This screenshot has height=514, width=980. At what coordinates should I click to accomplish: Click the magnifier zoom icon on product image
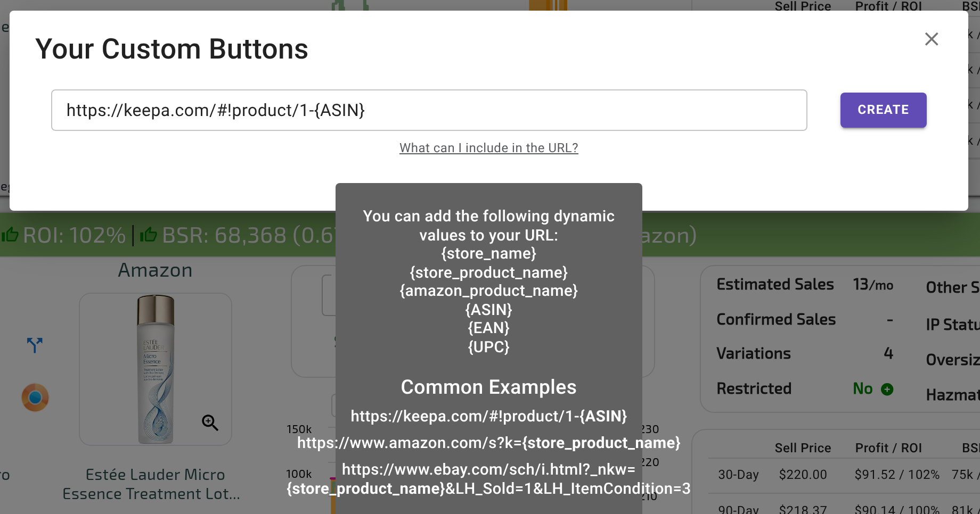[x=210, y=422]
